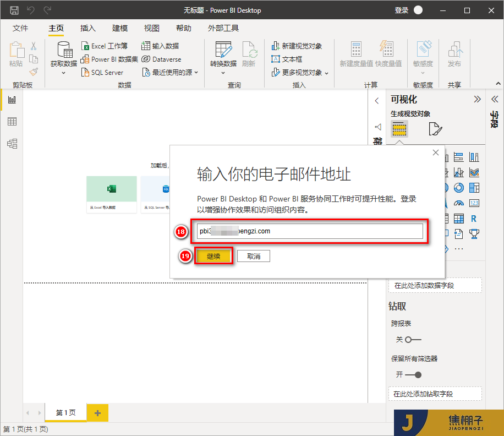Click the three dots for more visuals
This screenshot has height=436, width=504.
(x=459, y=249)
